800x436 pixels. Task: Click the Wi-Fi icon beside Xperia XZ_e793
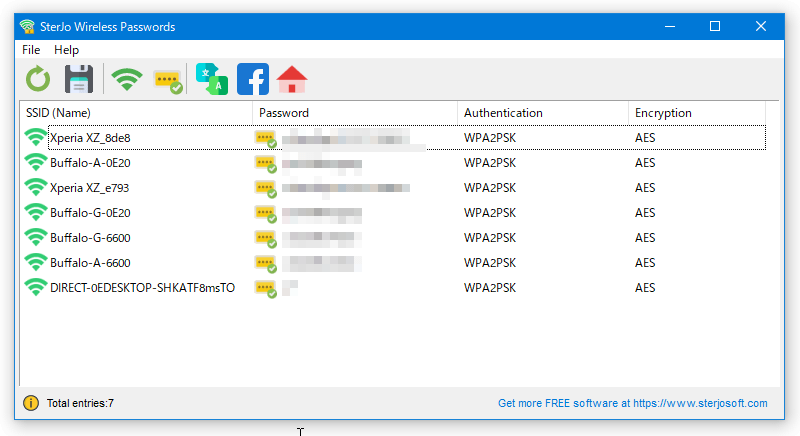(36, 188)
